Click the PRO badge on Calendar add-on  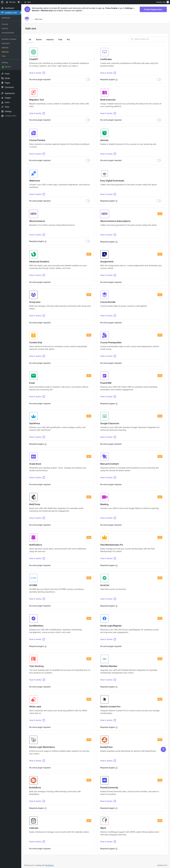pyautogui.click(x=89, y=820)
